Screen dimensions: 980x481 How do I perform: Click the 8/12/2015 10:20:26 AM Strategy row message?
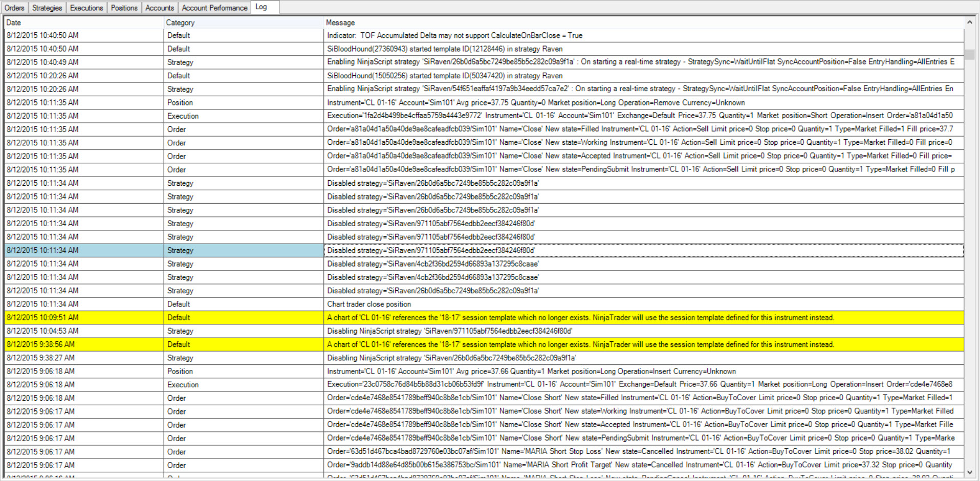point(644,89)
